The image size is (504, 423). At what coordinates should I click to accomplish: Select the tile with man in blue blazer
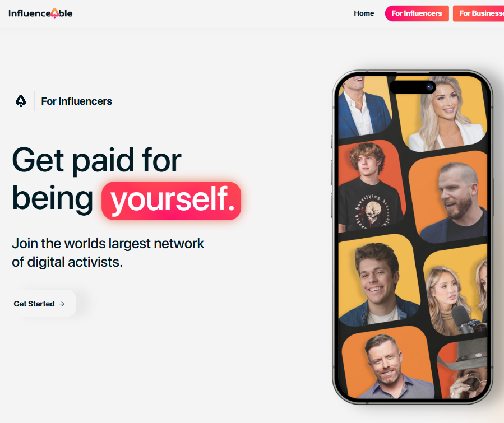[365, 107]
